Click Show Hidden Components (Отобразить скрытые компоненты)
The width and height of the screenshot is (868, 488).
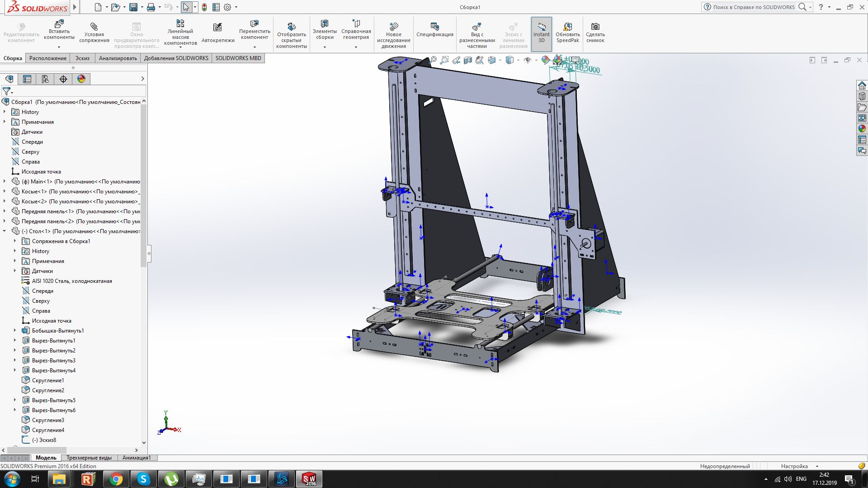(x=292, y=35)
